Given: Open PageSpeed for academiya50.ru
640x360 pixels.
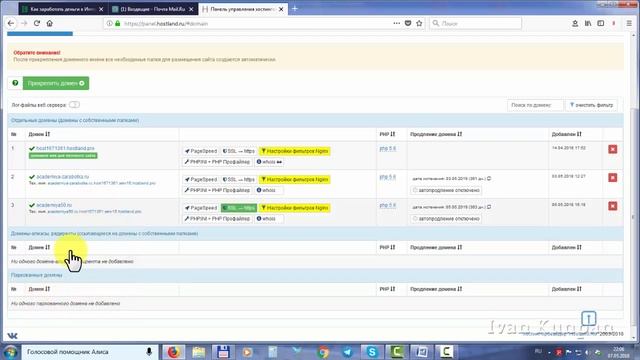Looking at the screenshot, I should pos(200,208).
